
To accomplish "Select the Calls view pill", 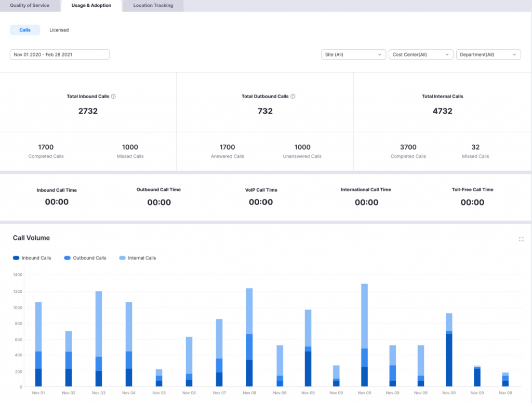I will click(x=24, y=30).
